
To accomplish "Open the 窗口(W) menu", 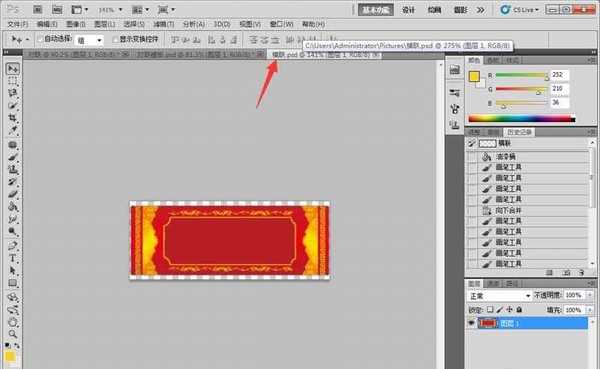I will (281, 24).
